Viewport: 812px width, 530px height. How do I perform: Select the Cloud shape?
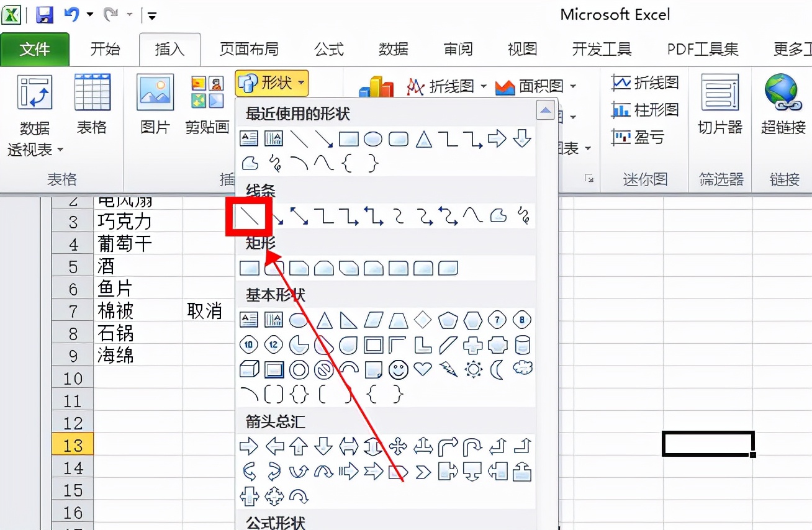point(522,369)
